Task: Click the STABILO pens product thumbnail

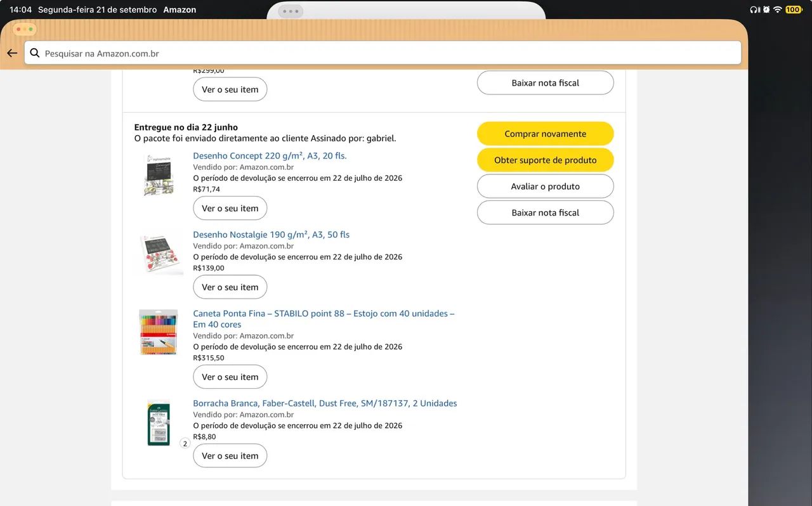Action: click(159, 332)
